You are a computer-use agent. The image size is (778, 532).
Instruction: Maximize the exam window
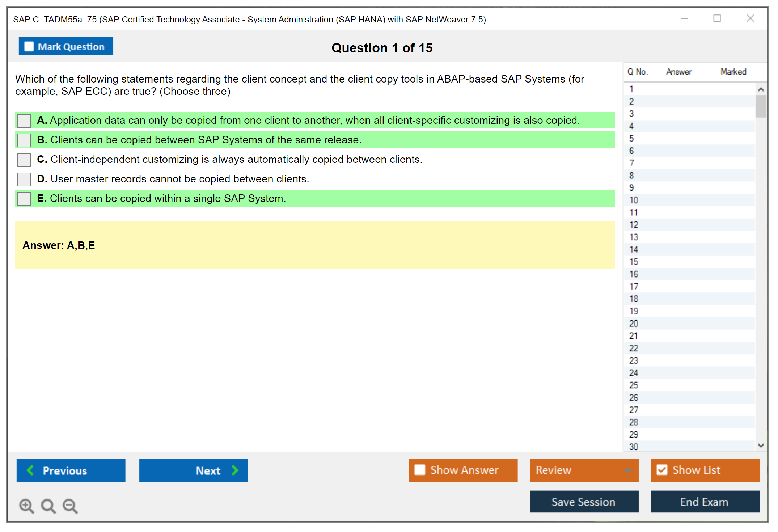pos(717,18)
